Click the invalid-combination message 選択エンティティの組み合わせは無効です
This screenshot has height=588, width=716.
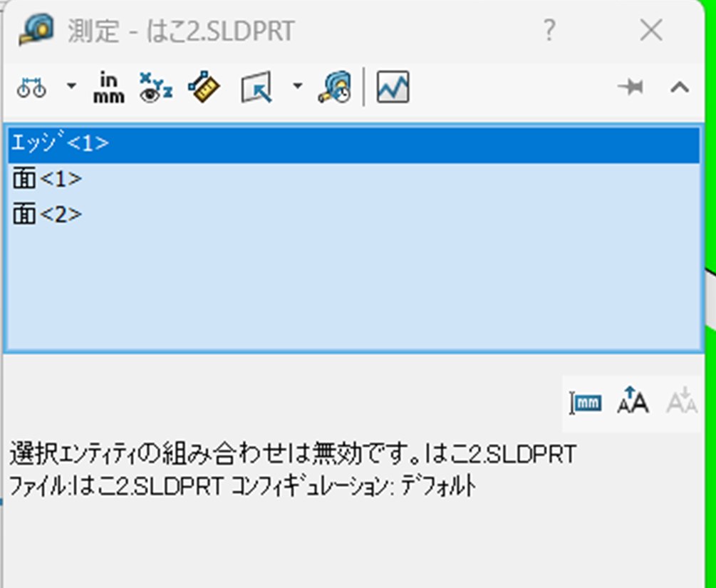coord(215,454)
